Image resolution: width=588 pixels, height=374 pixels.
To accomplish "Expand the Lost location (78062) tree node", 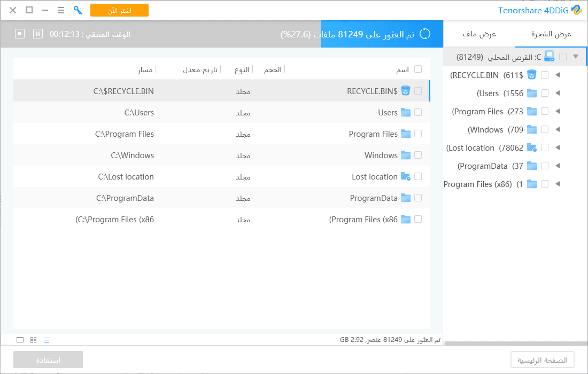I will pos(558,147).
